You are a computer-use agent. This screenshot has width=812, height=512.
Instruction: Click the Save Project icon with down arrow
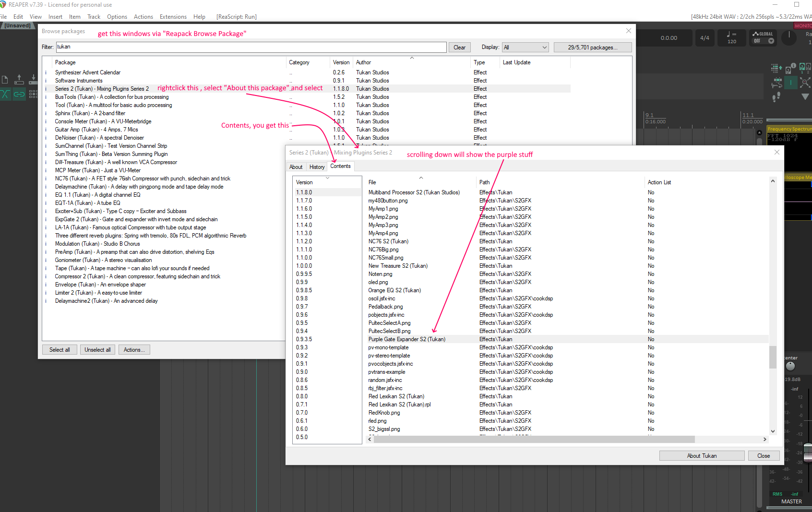33,80
